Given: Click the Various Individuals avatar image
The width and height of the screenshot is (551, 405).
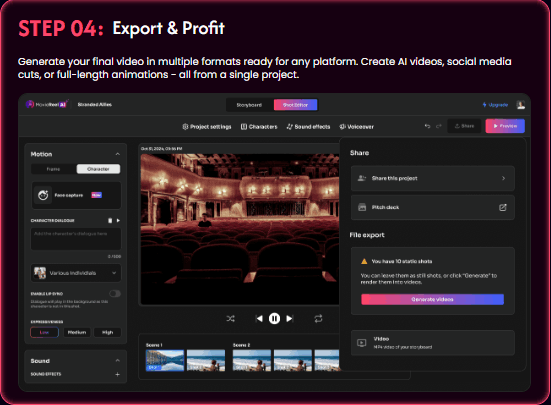Looking at the screenshot, I should [40, 273].
